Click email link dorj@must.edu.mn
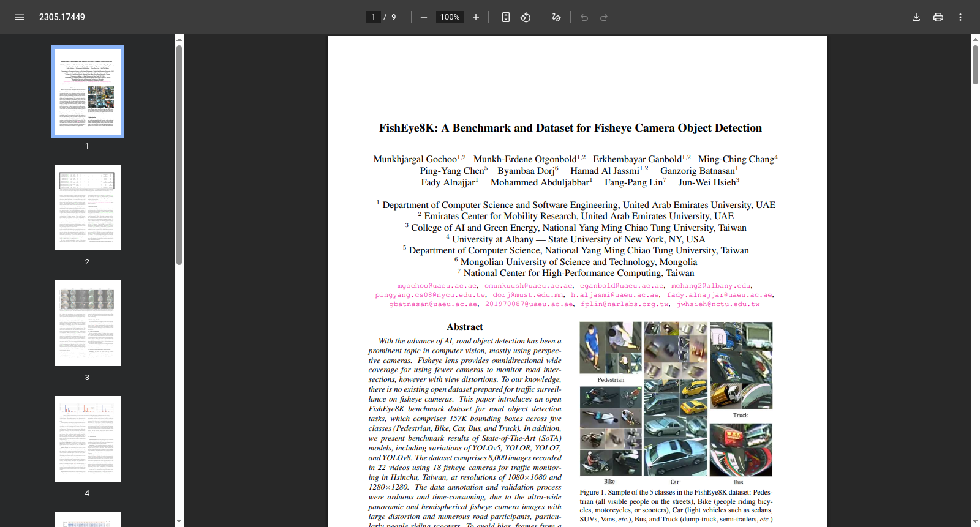Image resolution: width=980 pixels, height=527 pixels. pos(528,295)
